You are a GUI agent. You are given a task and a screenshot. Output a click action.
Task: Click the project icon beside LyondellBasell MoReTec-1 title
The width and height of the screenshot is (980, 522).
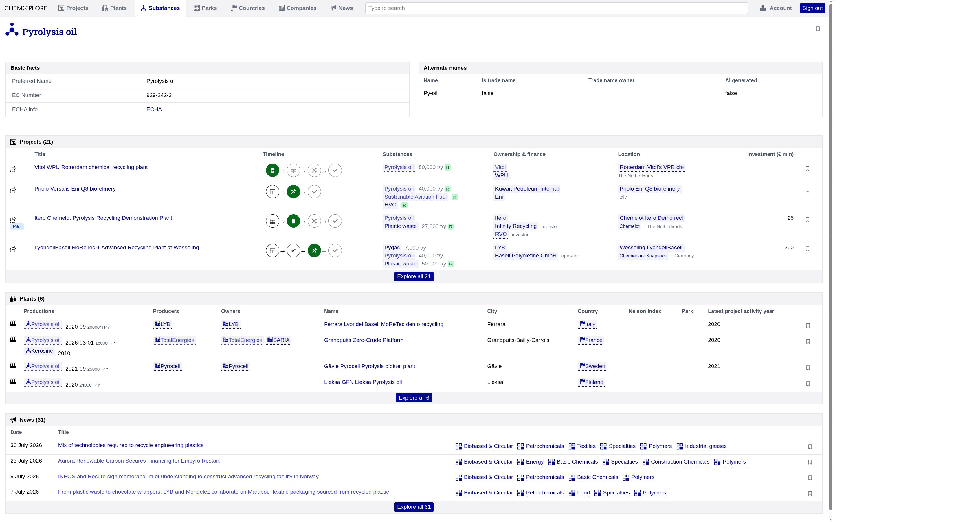click(x=13, y=249)
